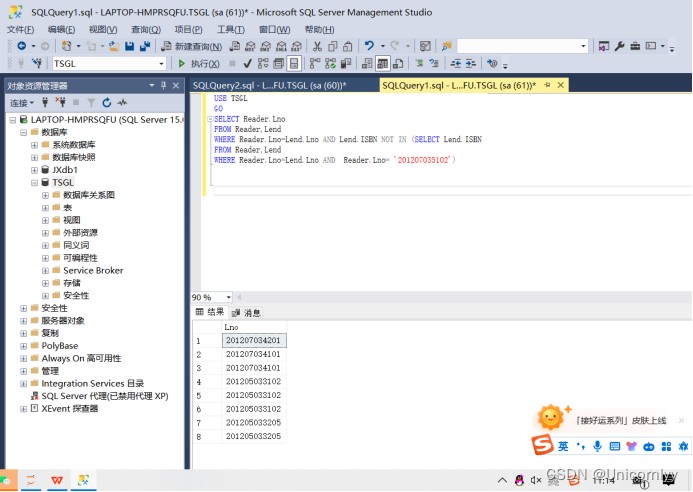Open the 连接 dropdown in Object Explorer
Viewport: 693px width, 492px height.
(x=22, y=103)
